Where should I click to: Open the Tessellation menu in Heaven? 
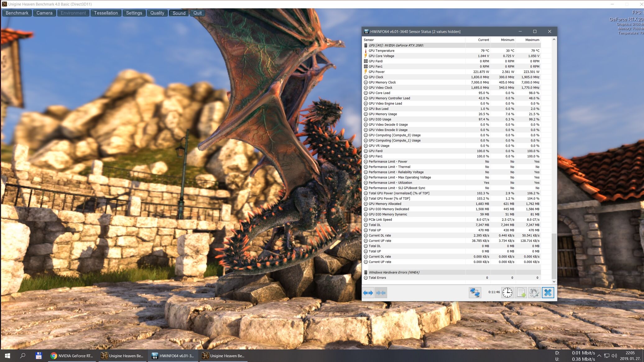[x=106, y=13]
